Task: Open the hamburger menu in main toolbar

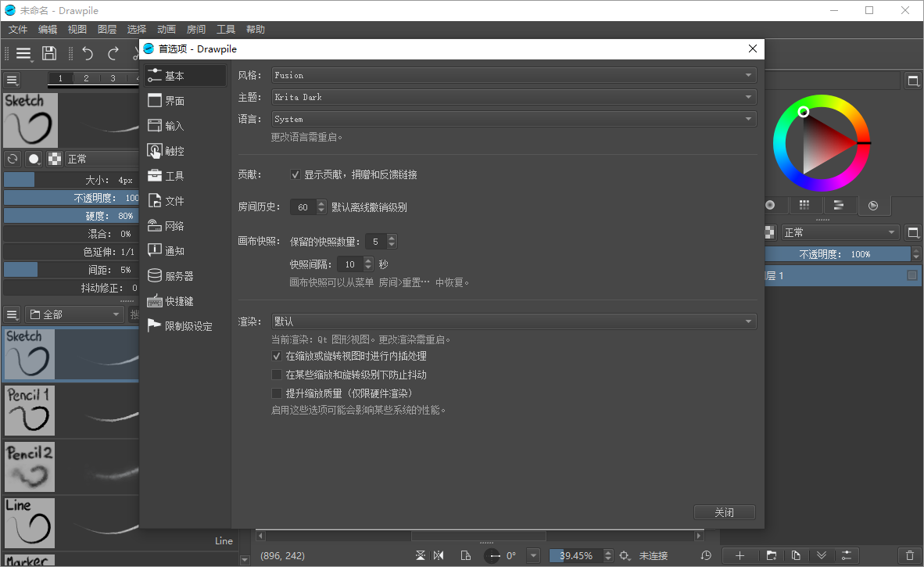Action: 23,54
